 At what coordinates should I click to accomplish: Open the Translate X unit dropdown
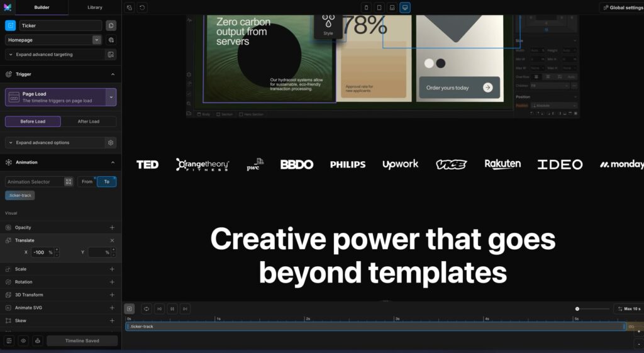[x=50, y=252]
